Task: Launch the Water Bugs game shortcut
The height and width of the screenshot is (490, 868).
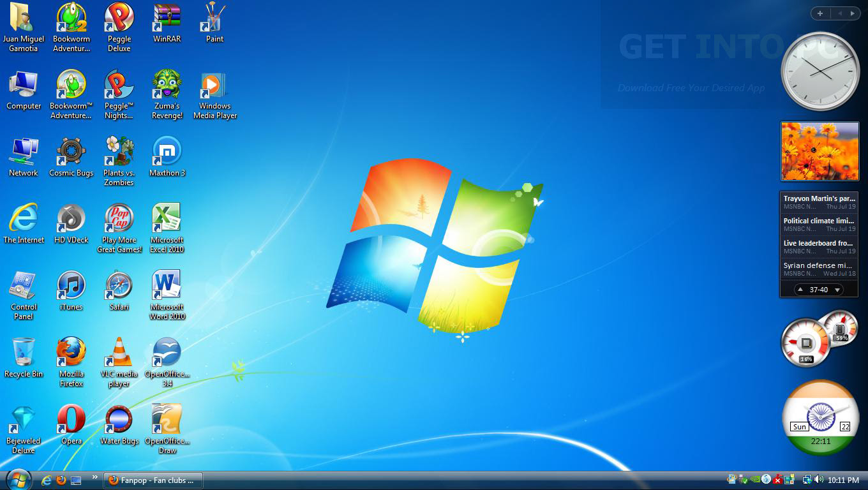Action: [x=119, y=425]
